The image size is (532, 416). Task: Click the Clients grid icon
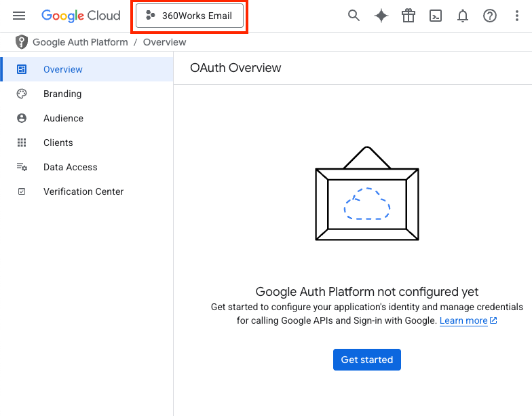point(22,143)
